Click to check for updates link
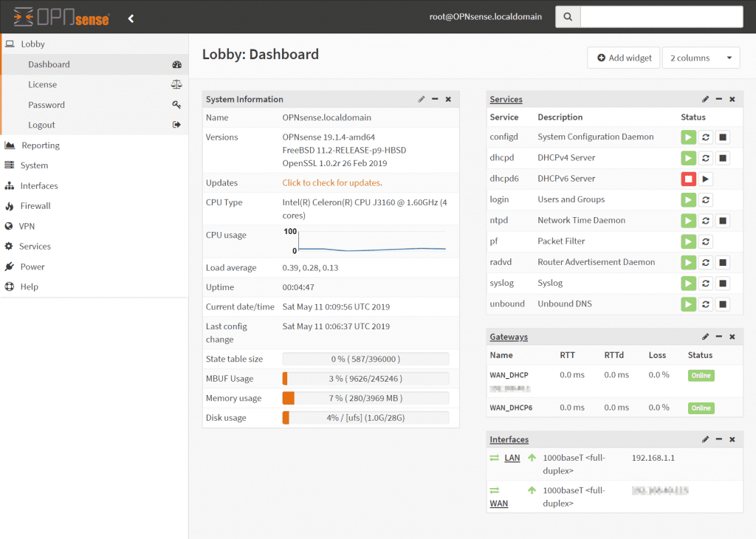This screenshot has width=756, height=539. 332,182
